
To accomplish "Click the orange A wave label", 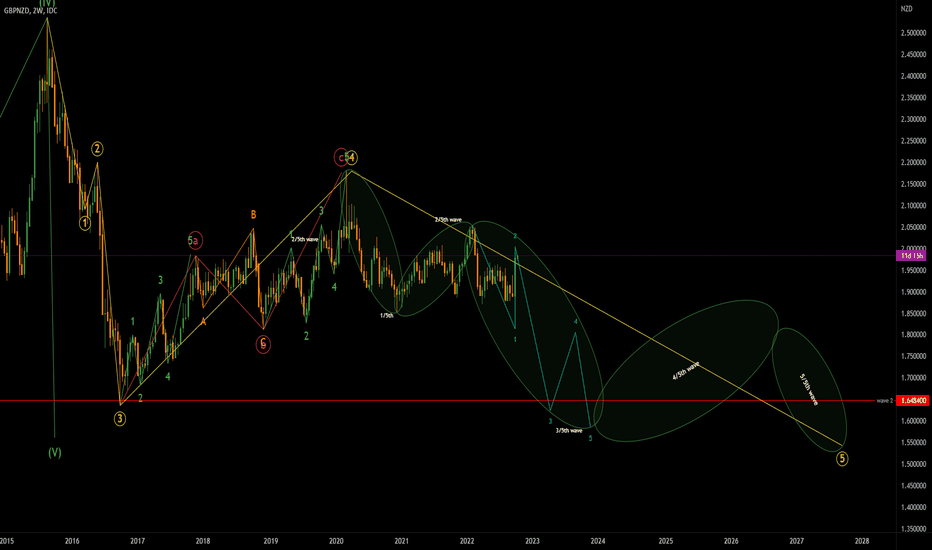I will pos(203,322).
